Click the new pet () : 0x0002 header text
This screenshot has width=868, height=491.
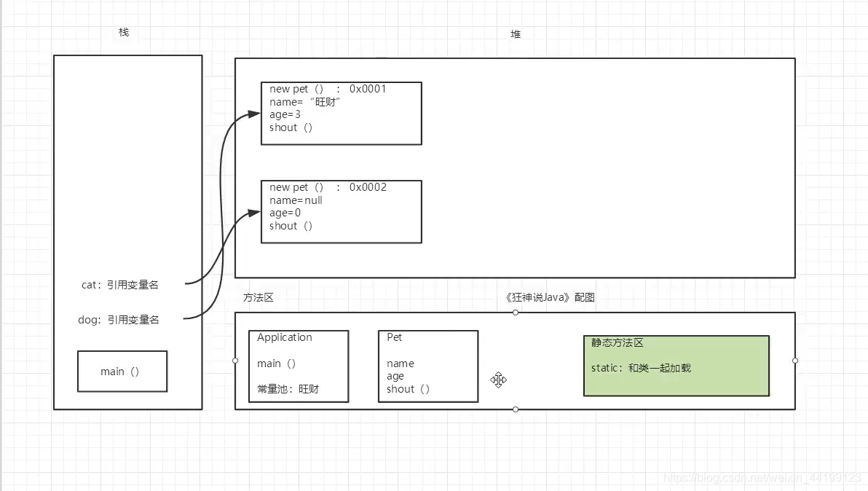pyautogui.click(x=328, y=188)
